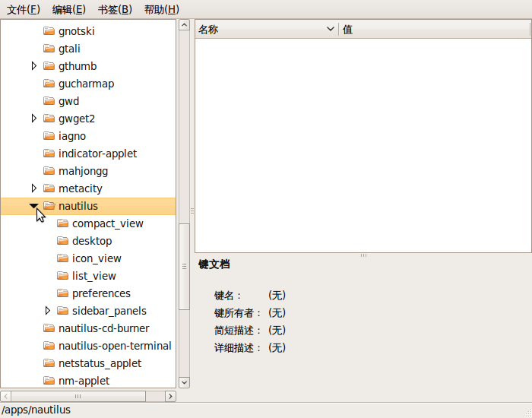This screenshot has width=532, height=418.
Task: Select the icon_view key label
Action: click(x=97, y=258)
